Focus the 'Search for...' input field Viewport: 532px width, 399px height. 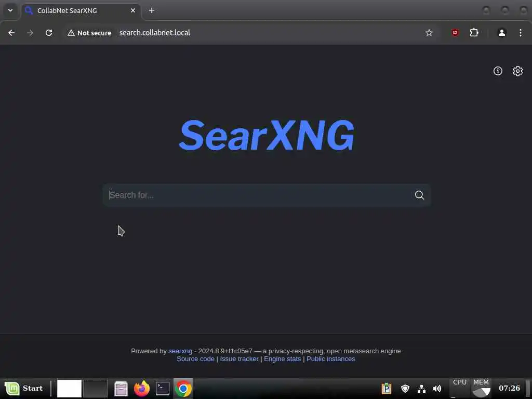258,195
